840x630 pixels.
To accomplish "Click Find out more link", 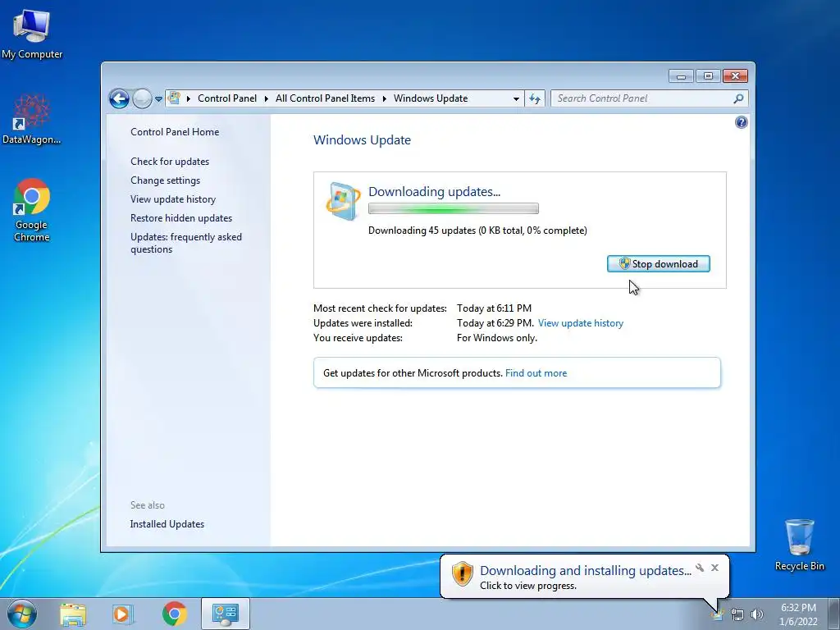I will point(536,373).
